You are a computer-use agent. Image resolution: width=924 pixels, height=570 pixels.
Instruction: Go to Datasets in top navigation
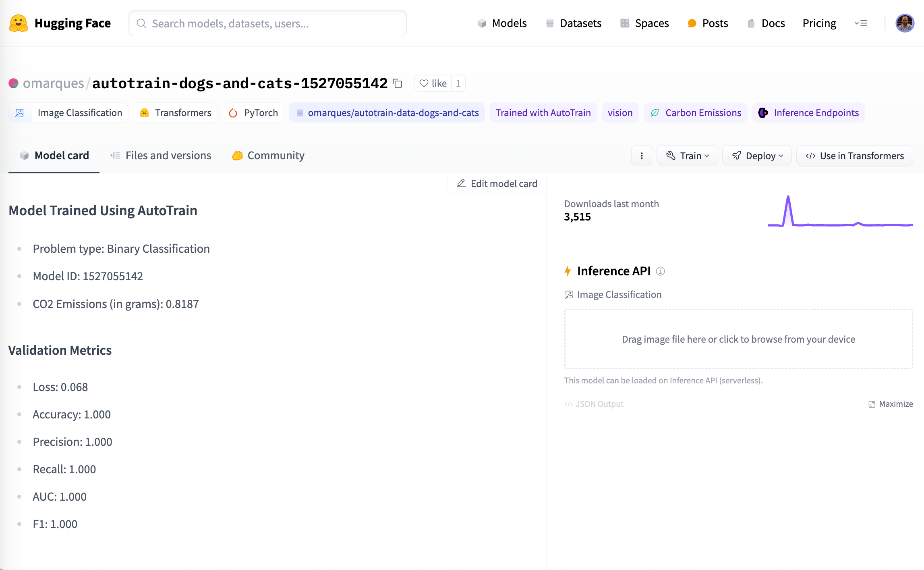click(573, 23)
